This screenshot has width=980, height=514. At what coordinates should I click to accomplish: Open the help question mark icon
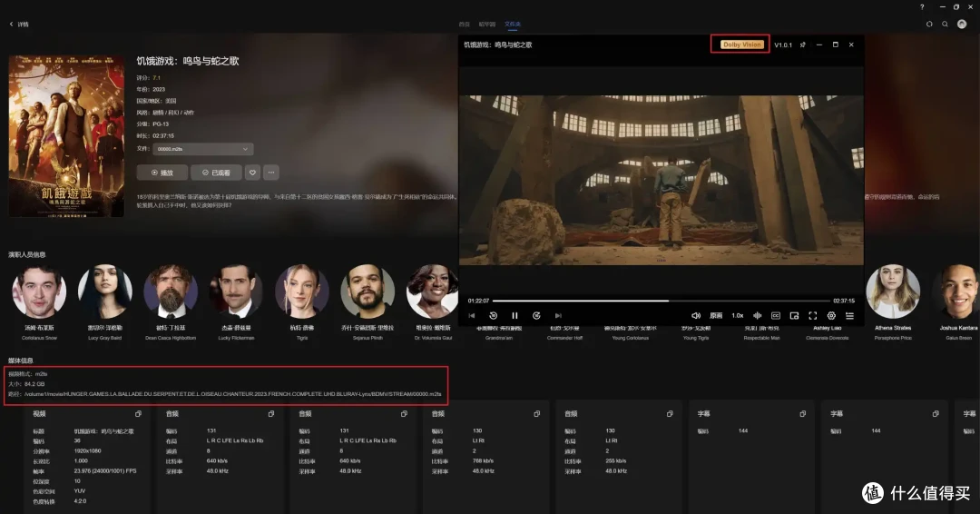tap(922, 7)
